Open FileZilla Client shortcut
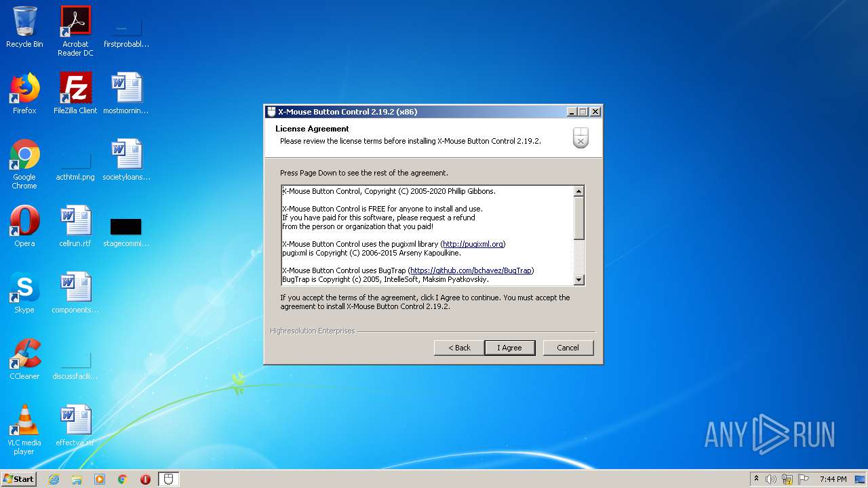 [x=75, y=94]
